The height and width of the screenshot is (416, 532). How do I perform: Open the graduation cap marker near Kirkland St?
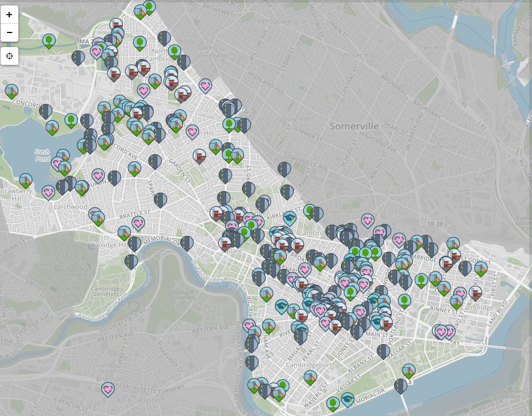290,218
